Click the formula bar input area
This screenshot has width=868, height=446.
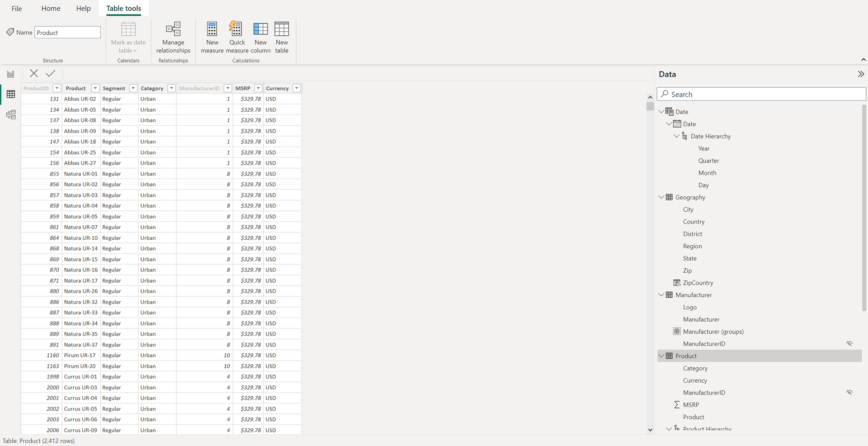tap(357, 73)
